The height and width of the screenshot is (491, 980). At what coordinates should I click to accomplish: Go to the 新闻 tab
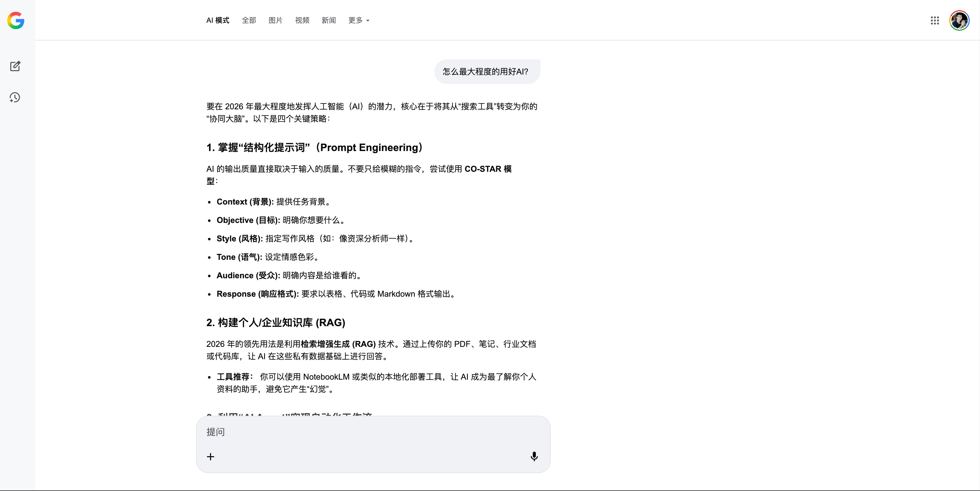329,20
